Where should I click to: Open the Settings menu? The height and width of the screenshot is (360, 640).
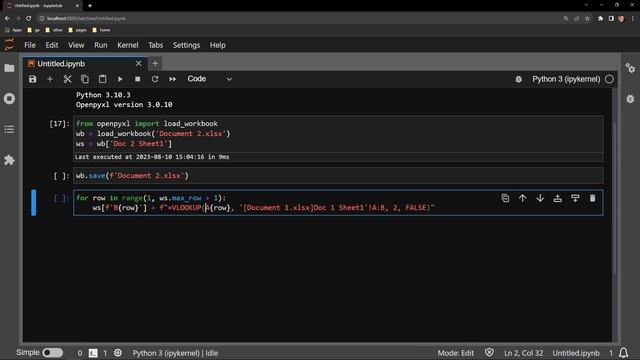tap(186, 45)
